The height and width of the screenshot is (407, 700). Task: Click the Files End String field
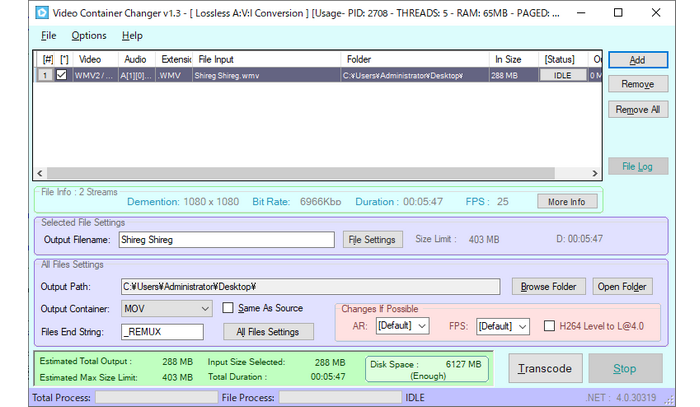pyautogui.click(x=161, y=331)
